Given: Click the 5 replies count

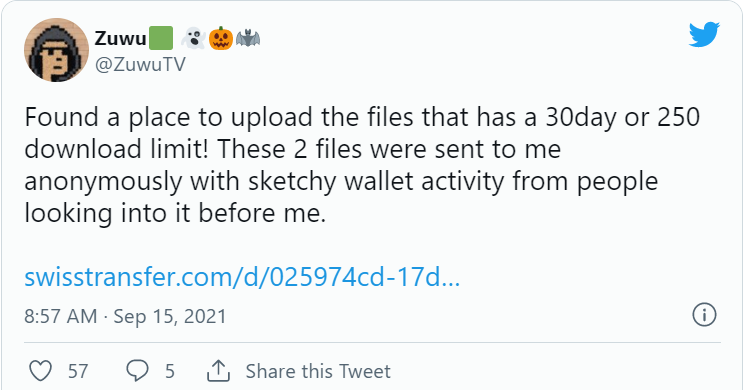Looking at the screenshot, I should point(170,371).
